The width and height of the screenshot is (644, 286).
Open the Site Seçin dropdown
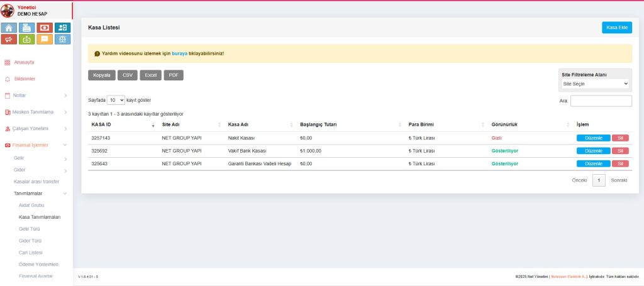coord(595,84)
